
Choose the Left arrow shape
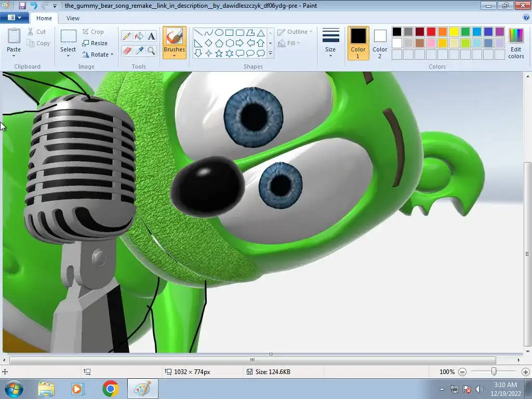pos(250,43)
